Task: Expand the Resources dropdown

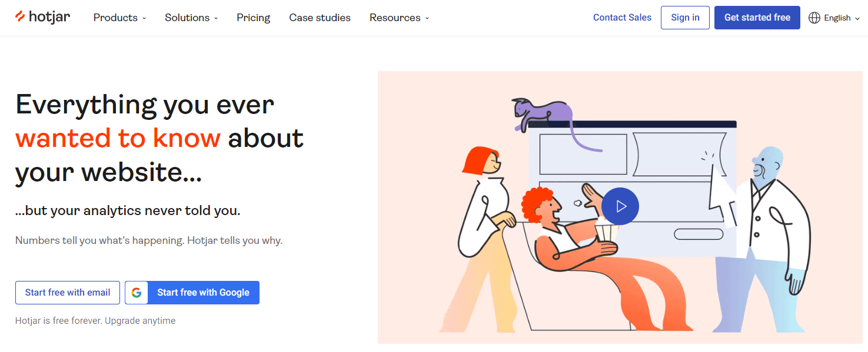Action: point(399,18)
